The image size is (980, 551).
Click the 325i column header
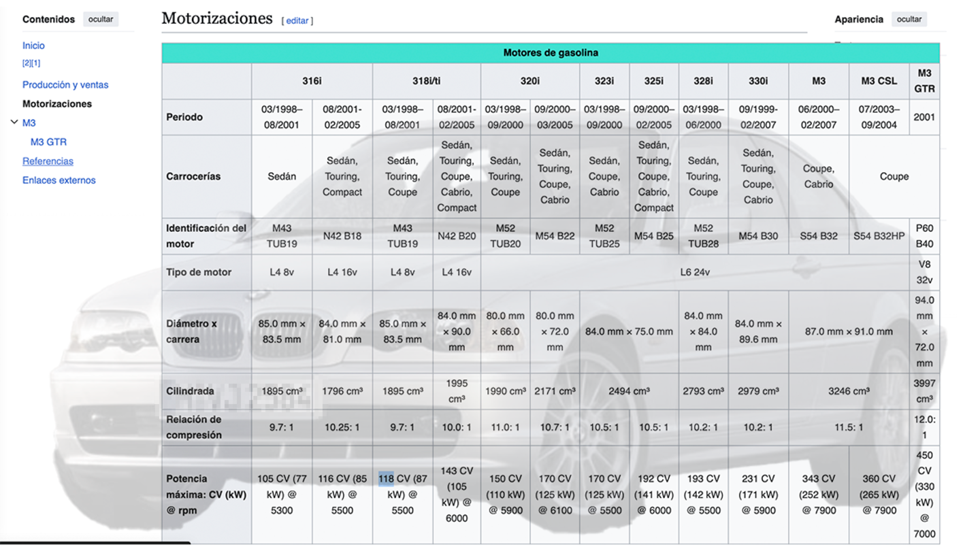(654, 81)
